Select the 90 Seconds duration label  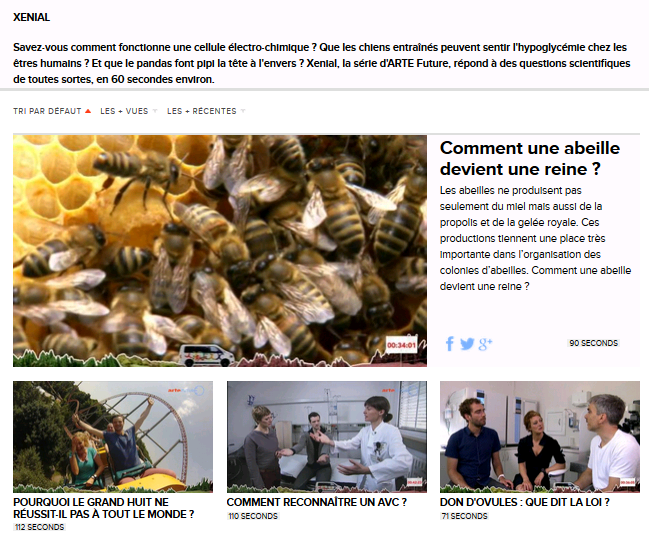point(594,343)
